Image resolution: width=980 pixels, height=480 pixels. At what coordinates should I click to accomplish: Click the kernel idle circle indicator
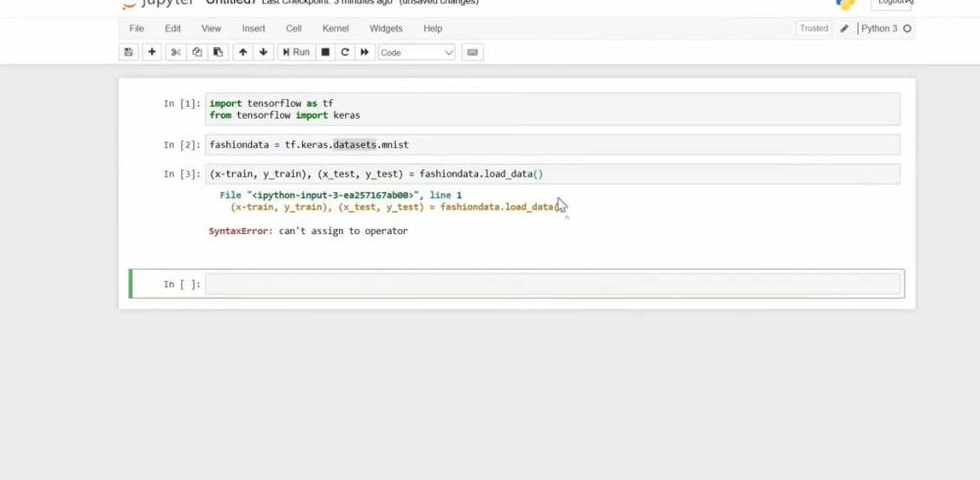906,28
